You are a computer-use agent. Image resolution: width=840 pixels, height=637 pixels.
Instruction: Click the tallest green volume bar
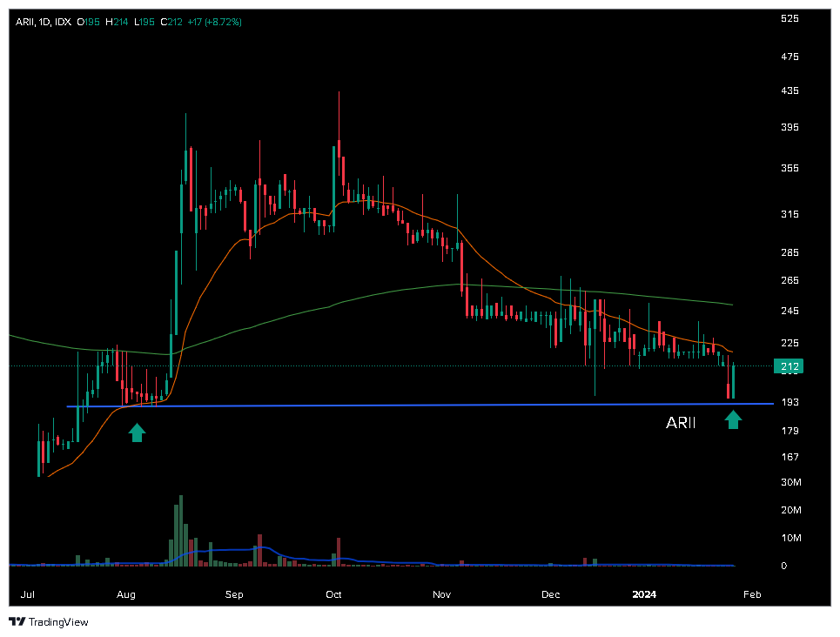click(x=181, y=530)
